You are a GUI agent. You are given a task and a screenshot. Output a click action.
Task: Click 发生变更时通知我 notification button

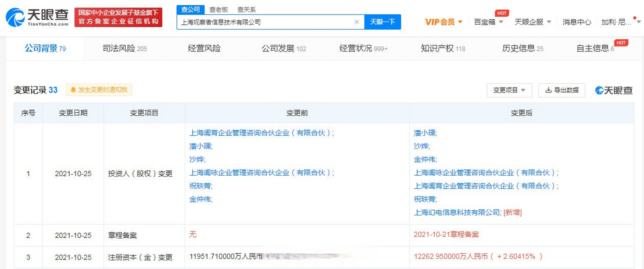coord(99,90)
